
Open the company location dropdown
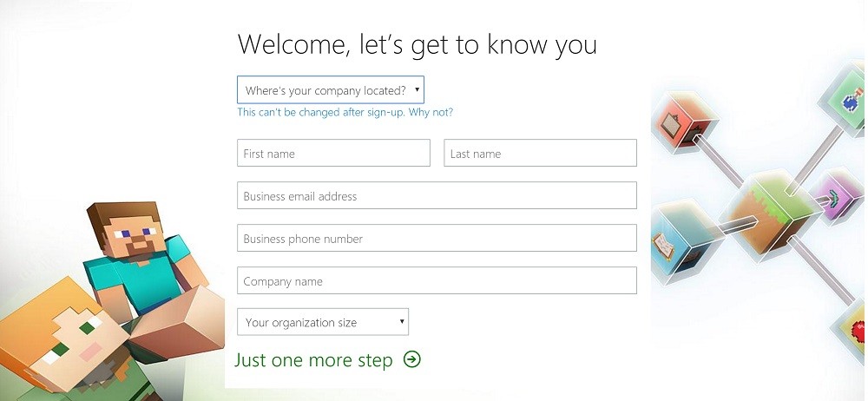click(x=331, y=90)
